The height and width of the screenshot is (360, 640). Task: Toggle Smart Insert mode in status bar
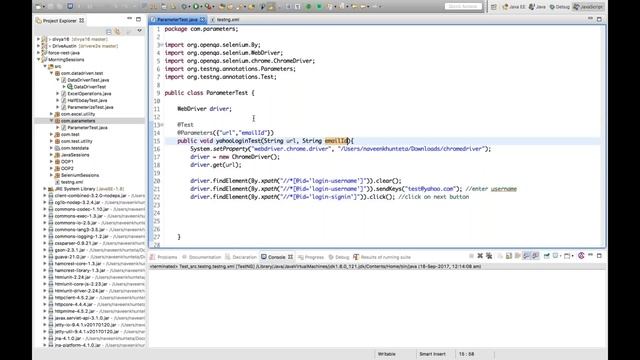(432, 354)
